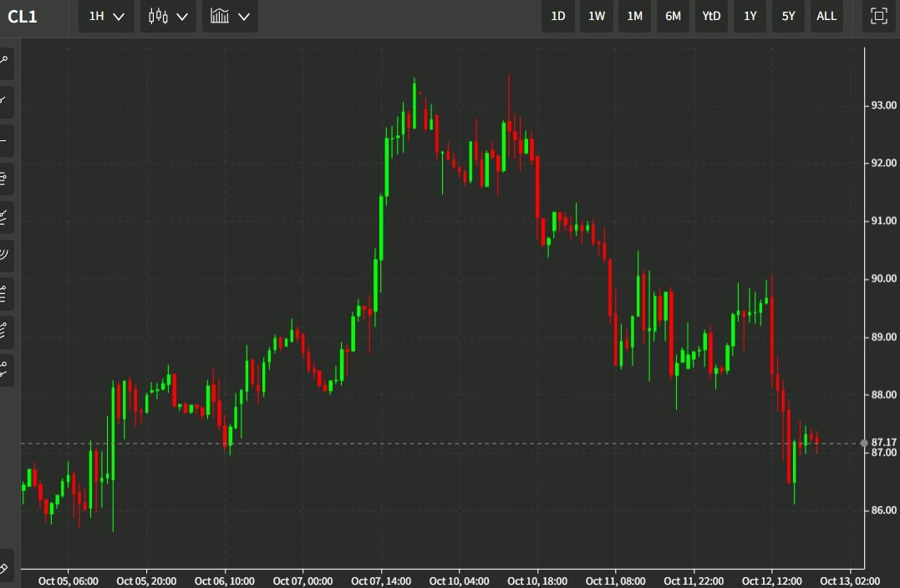The height and width of the screenshot is (588, 900).
Task: Select the 1W time range
Action: [x=597, y=16]
